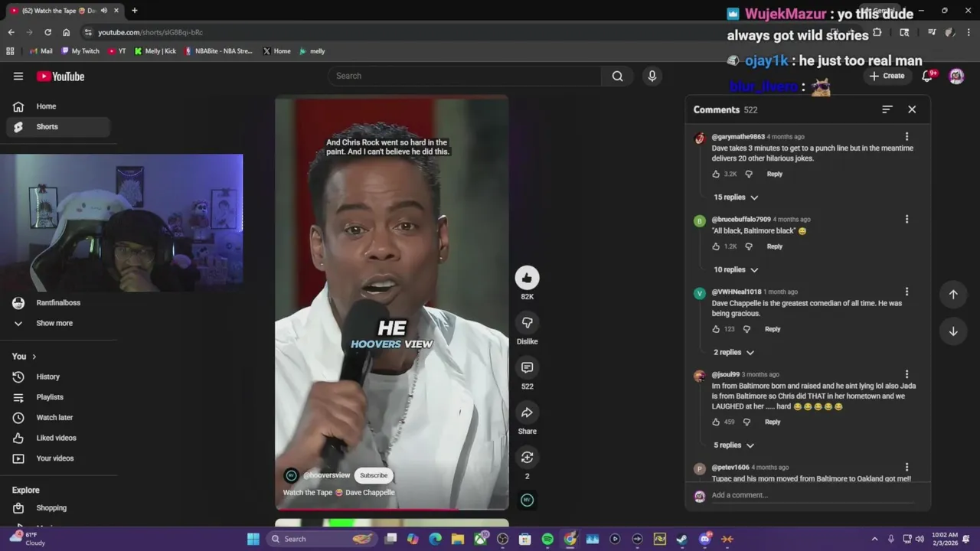Like the @VWHNeal1018 comment

coord(717,329)
